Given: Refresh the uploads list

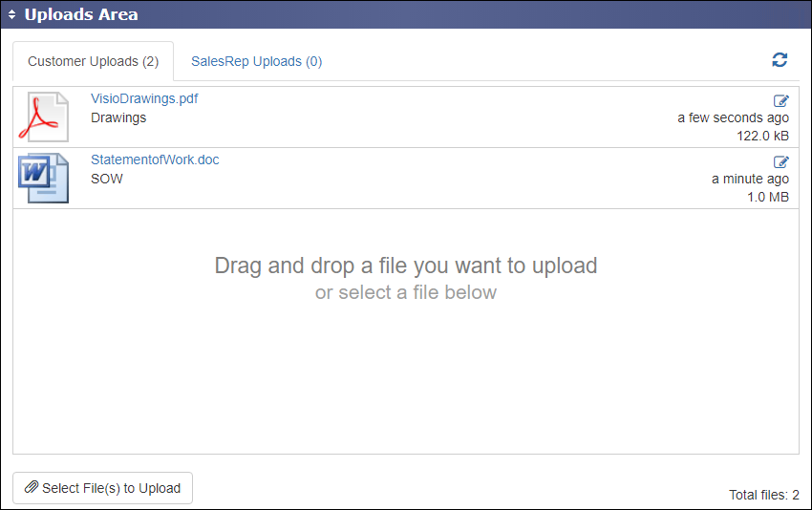Looking at the screenshot, I should [780, 60].
